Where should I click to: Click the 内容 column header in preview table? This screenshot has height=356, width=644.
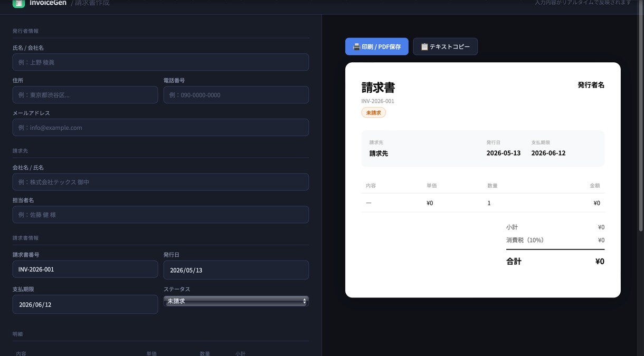pyautogui.click(x=371, y=186)
